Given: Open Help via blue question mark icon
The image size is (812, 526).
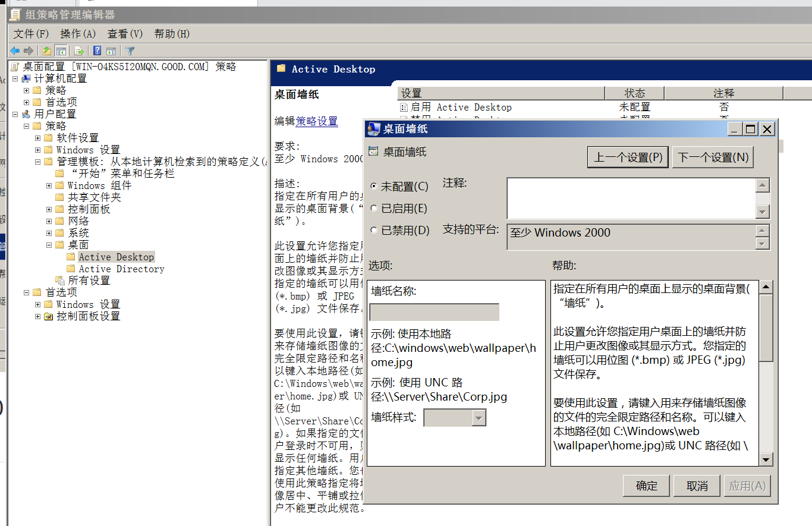Looking at the screenshot, I should (97, 51).
